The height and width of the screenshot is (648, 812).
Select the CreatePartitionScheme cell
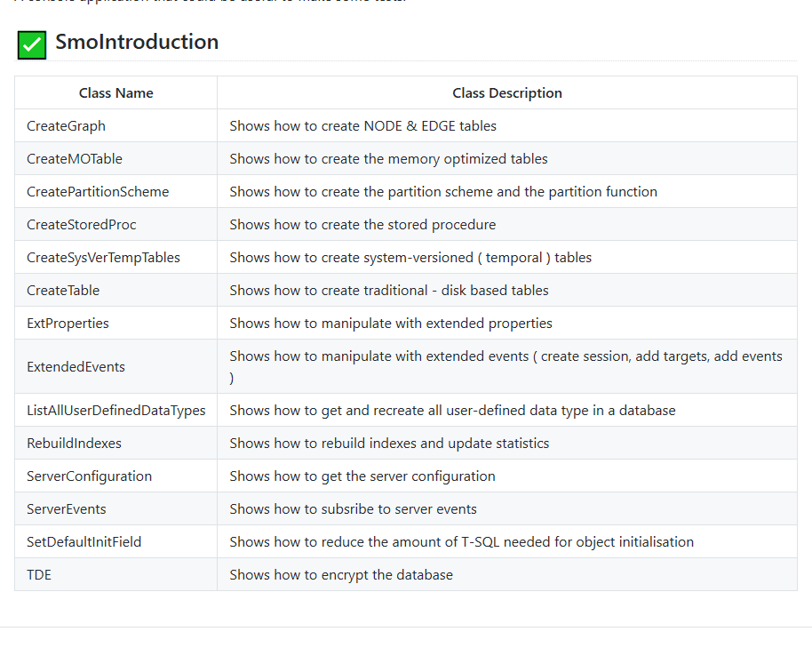pyautogui.click(x=116, y=192)
